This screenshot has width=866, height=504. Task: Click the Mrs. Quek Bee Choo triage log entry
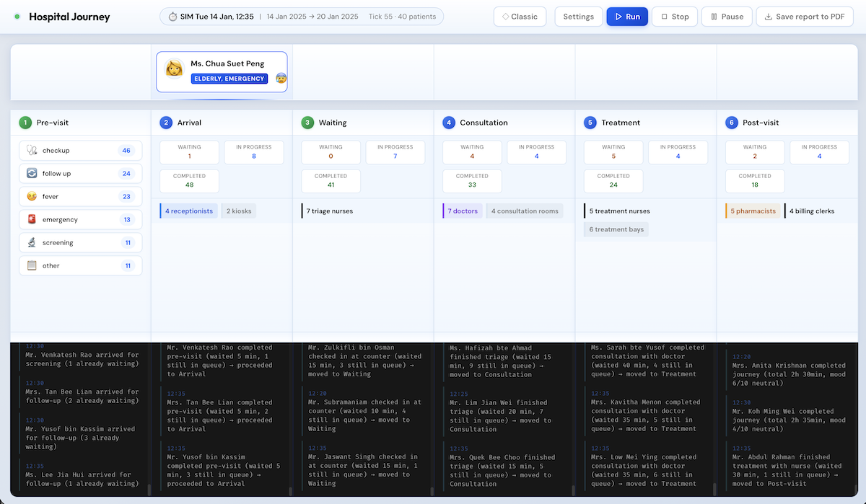pos(504,466)
